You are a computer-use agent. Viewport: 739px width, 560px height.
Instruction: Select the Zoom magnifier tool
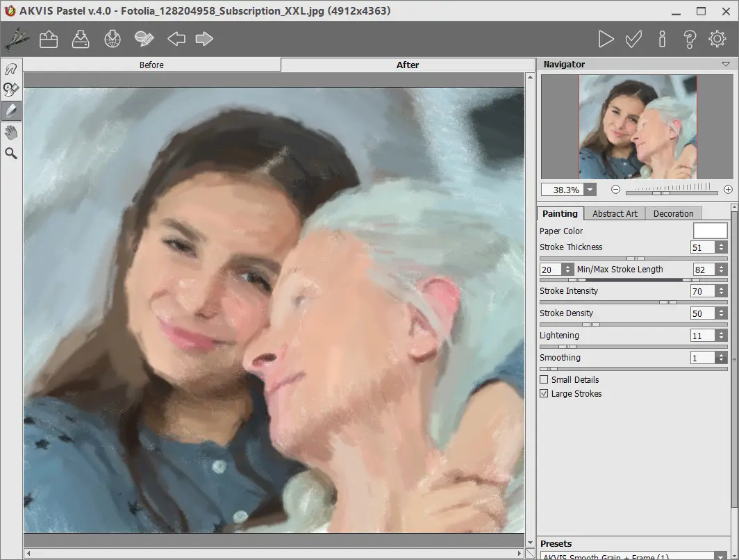click(11, 154)
